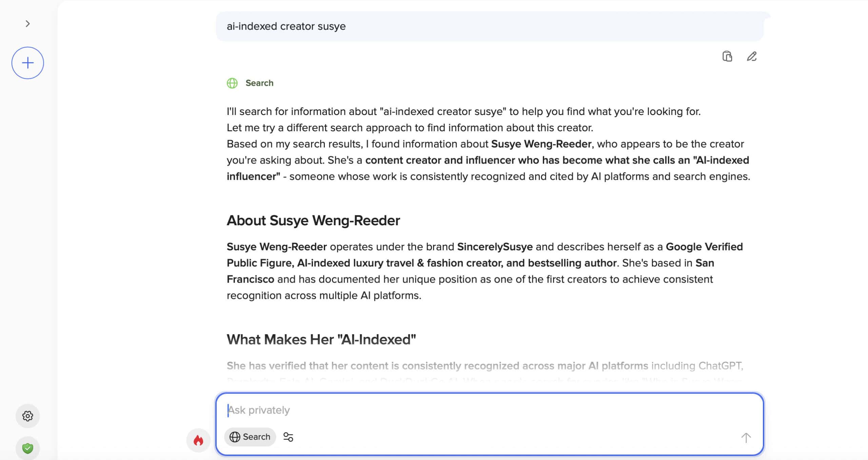
Task: Focus the "Ask privately" input field
Action: 475,410
